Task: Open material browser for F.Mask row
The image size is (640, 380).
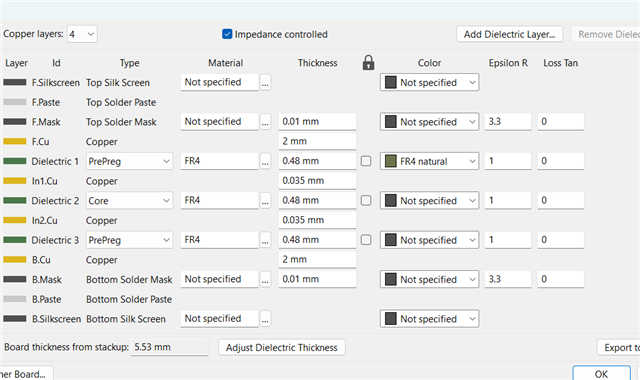Action: (265, 122)
